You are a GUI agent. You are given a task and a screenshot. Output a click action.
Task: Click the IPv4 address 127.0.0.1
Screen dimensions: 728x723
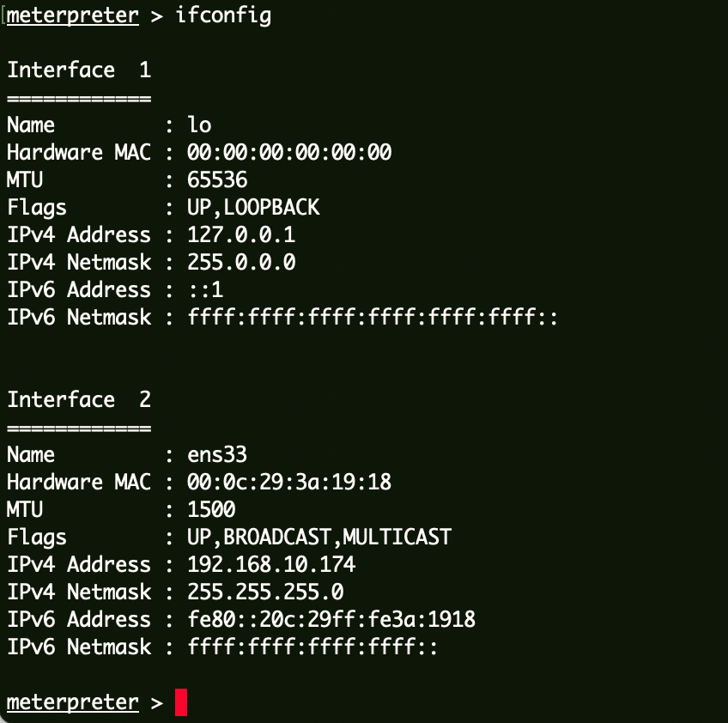click(x=241, y=235)
